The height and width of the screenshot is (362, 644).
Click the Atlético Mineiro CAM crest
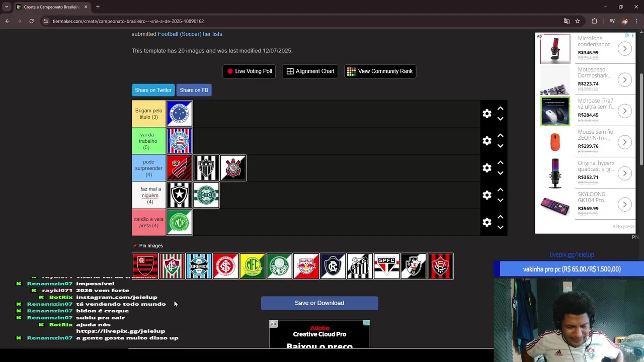click(206, 168)
